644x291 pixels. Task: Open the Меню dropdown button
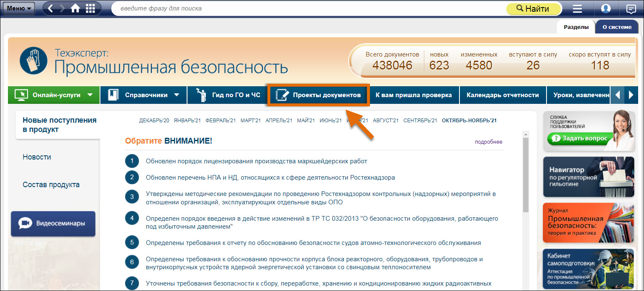[x=19, y=8]
